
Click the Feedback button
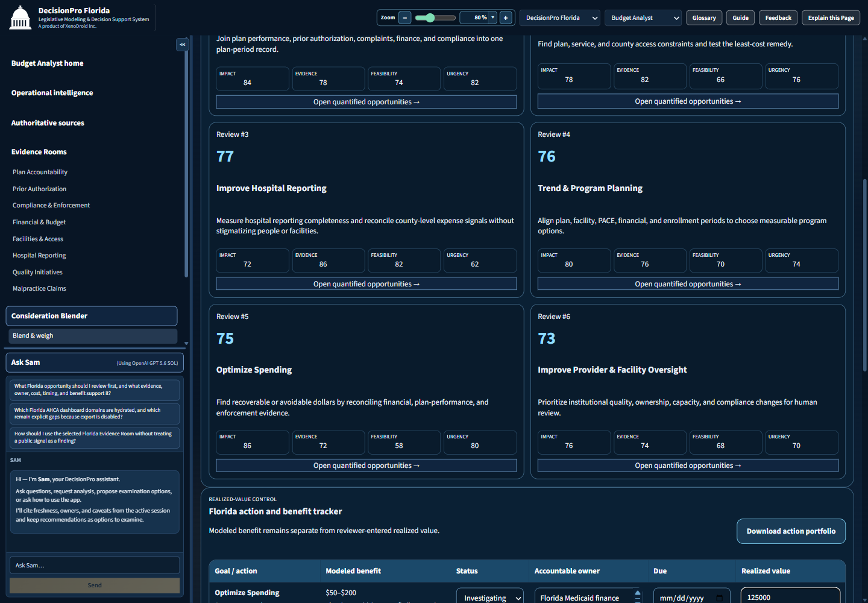click(778, 17)
